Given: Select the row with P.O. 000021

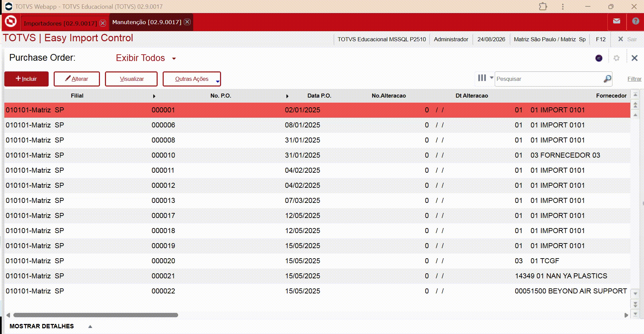Looking at the screenshot, I should pos(317,276).
